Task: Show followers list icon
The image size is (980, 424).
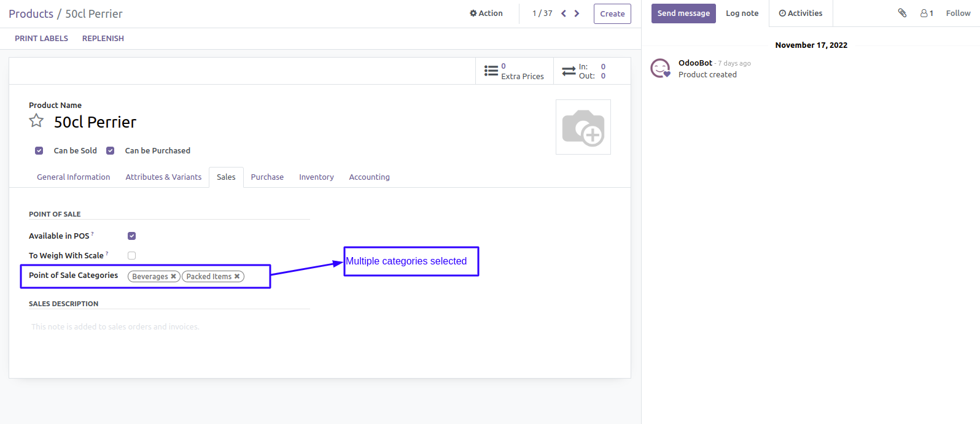Action: click(927, 13)
